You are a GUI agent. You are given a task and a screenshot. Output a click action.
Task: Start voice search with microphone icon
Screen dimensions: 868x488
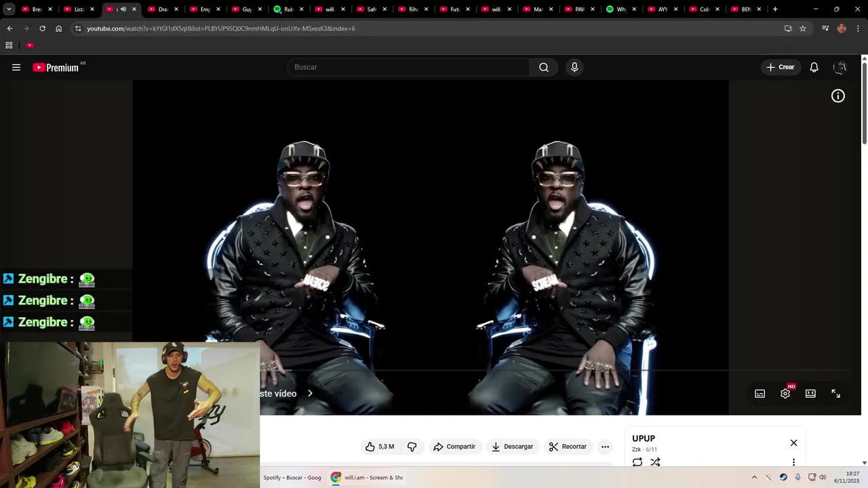574,67
